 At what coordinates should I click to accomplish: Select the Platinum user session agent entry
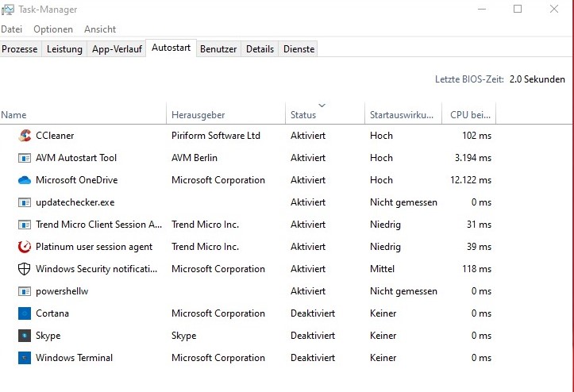tap(94, 247)
